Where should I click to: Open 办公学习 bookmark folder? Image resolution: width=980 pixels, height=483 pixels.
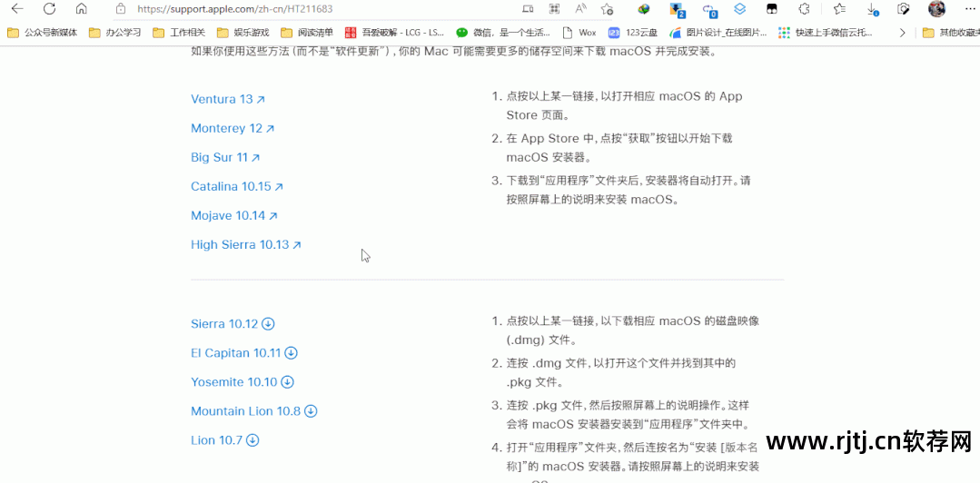click(x=114, y=33)
